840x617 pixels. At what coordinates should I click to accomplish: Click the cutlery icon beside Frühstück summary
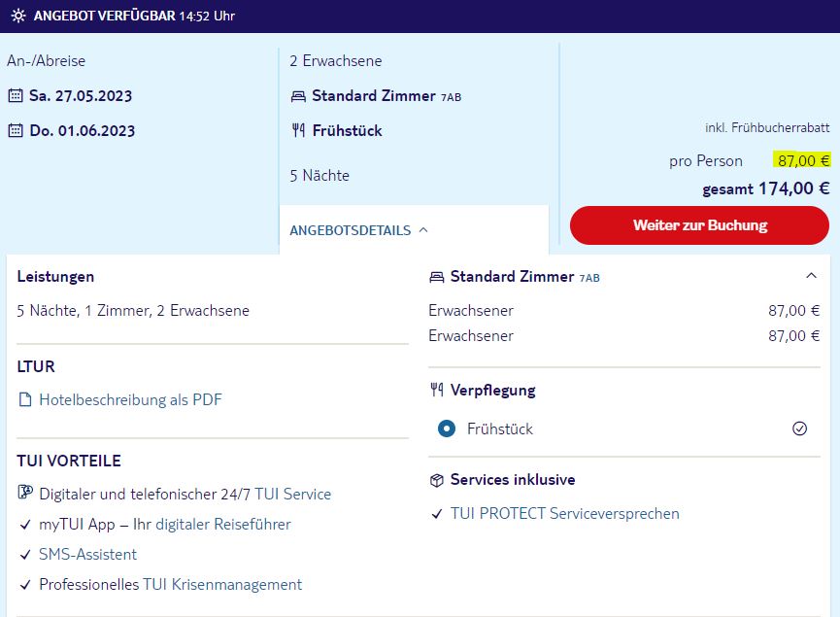[298, 130]
